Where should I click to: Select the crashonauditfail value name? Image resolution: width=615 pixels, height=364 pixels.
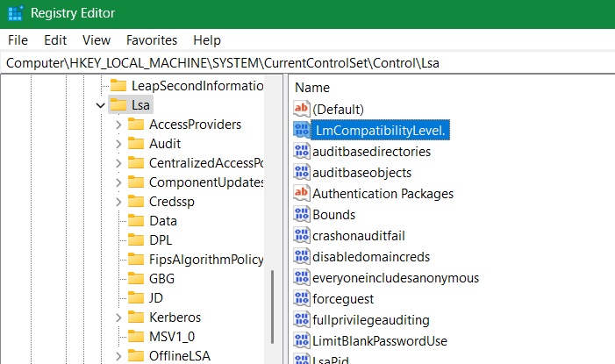point(359,236)
